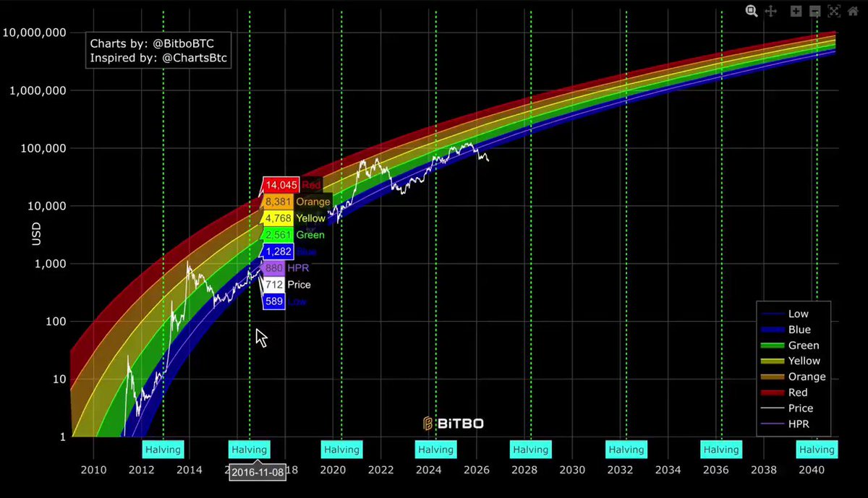Image resolution: width=868 pixels, height=498 pixels.
Task: Click the blue 1,282 hover value
Action: pyautogui.click(x=279, y=252)
